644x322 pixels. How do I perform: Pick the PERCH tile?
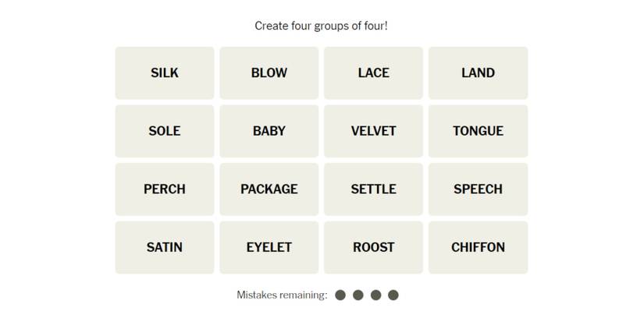(x=165, y=189)
